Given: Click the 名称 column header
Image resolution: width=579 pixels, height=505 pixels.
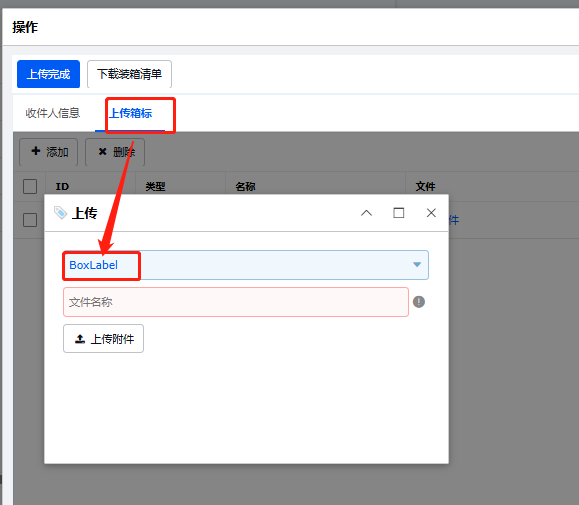Looking at the screenshot, I should click(246, 186).
